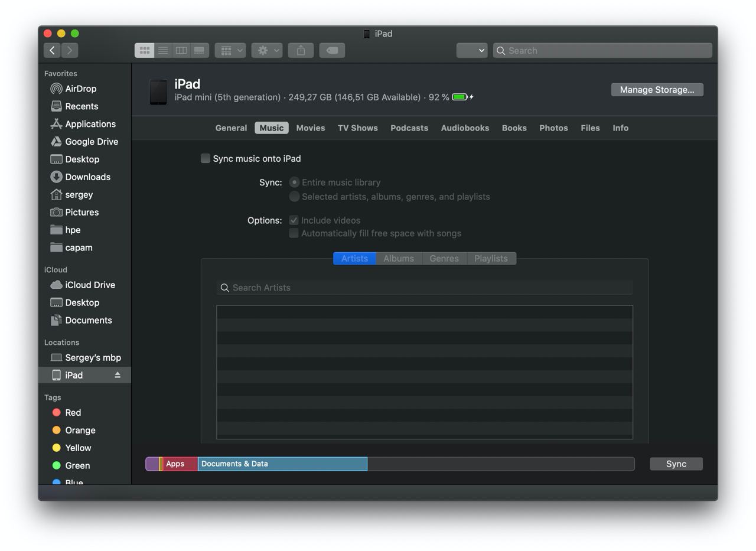Viewport: 756px width, 551px height.
Task: Switch to column view
Action: pos(181,50)
